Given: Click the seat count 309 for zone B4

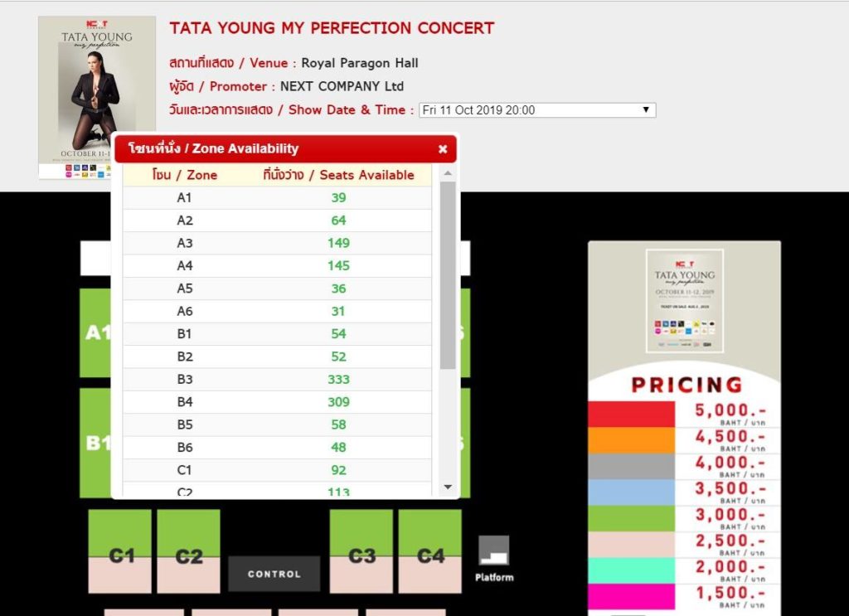Looking at the screenshot, I should 338,402.
